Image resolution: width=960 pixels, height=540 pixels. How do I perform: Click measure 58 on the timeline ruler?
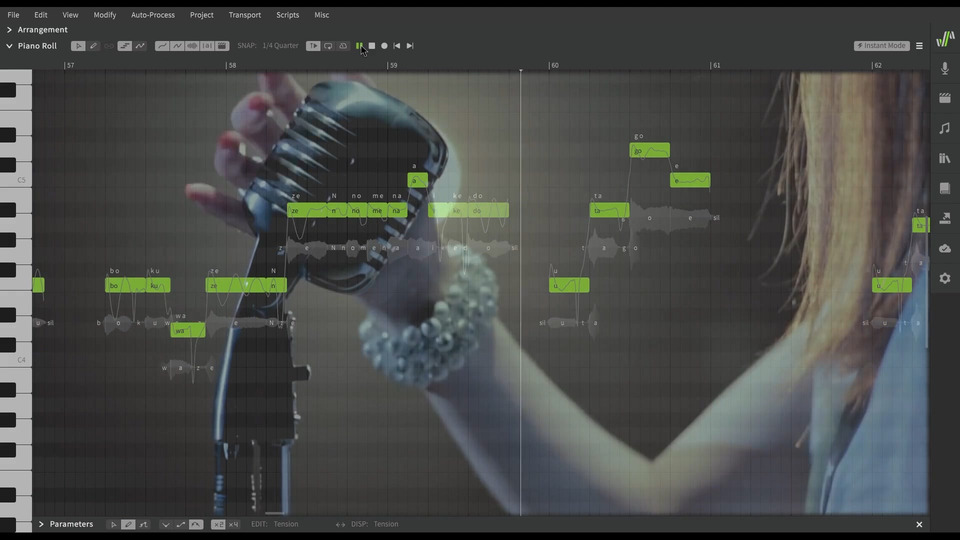[x=231, y=65]
